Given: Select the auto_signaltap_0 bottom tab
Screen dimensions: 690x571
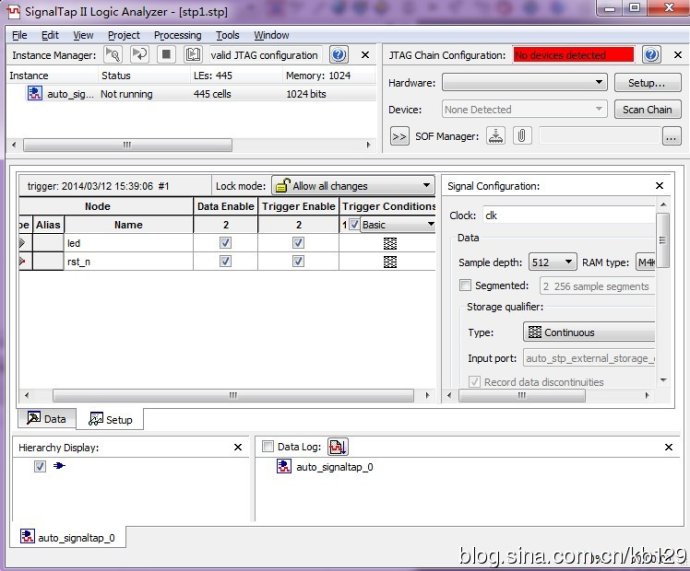Looking at the screenshot, I should tap(68, 537).
